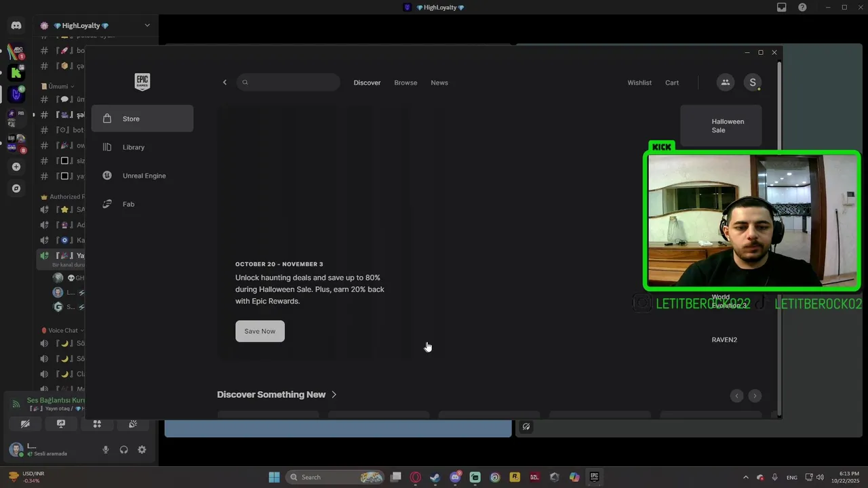Open the Discord soundboard
868x488 pixels.
point(133,424)
